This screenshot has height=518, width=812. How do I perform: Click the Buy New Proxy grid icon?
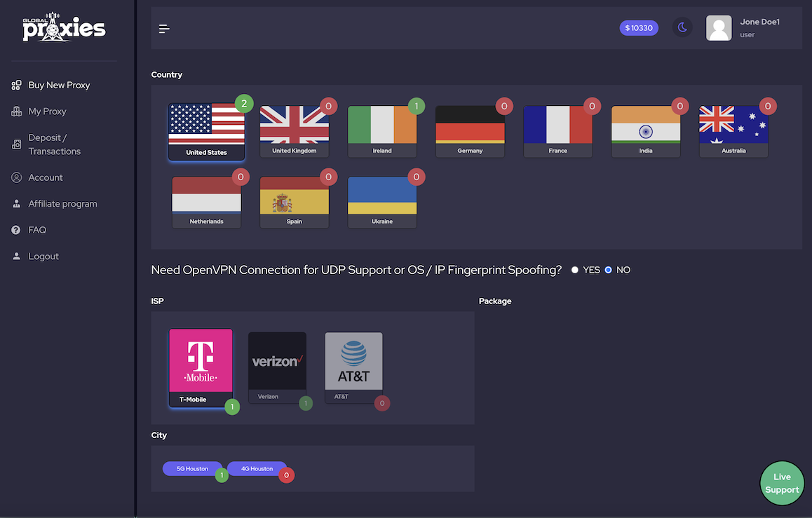point(17,85)
